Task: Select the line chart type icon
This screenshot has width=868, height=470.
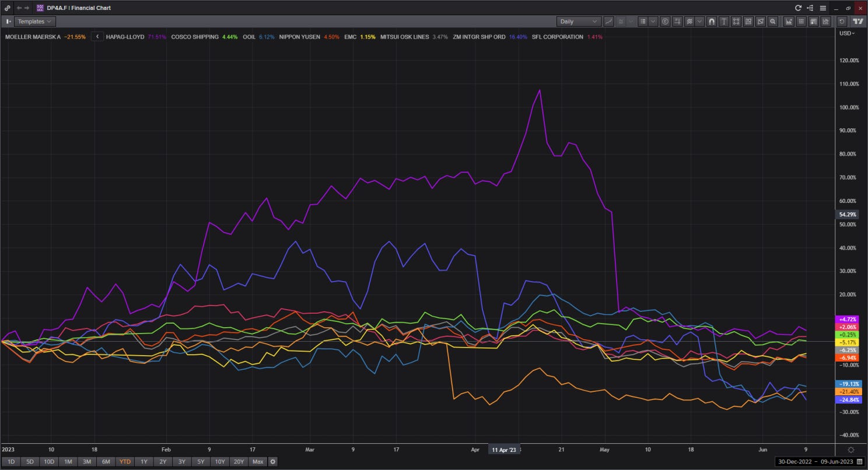Action: point(609,22)
